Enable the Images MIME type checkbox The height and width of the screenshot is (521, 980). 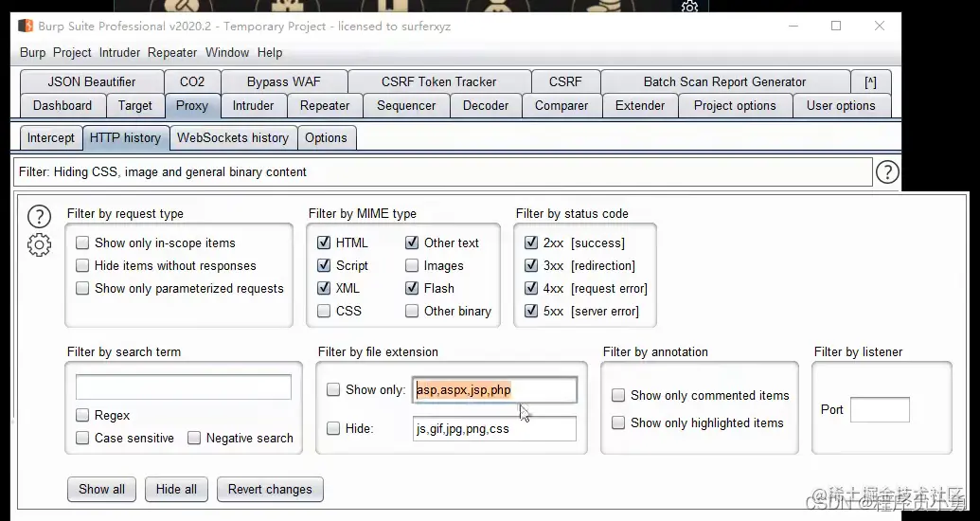point(412,265)
